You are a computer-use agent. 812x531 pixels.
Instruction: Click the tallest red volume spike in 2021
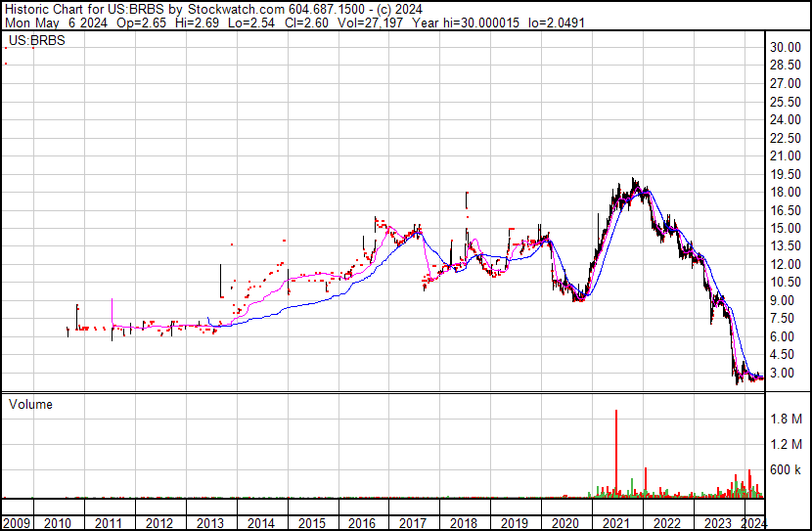[616, 454]
